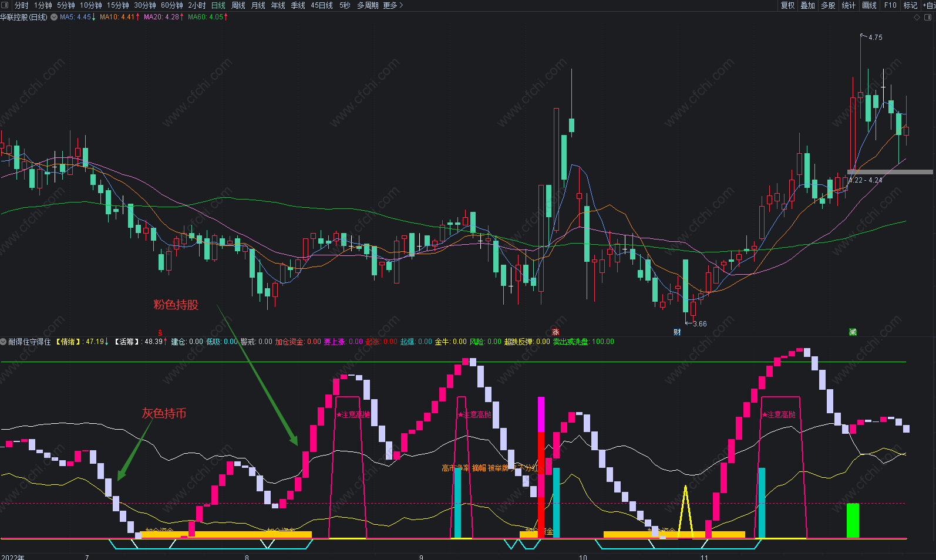Click the gray price range bar at 4.22-4.24
The width and height of the screenshot is (936, 560).
(890, 172)
